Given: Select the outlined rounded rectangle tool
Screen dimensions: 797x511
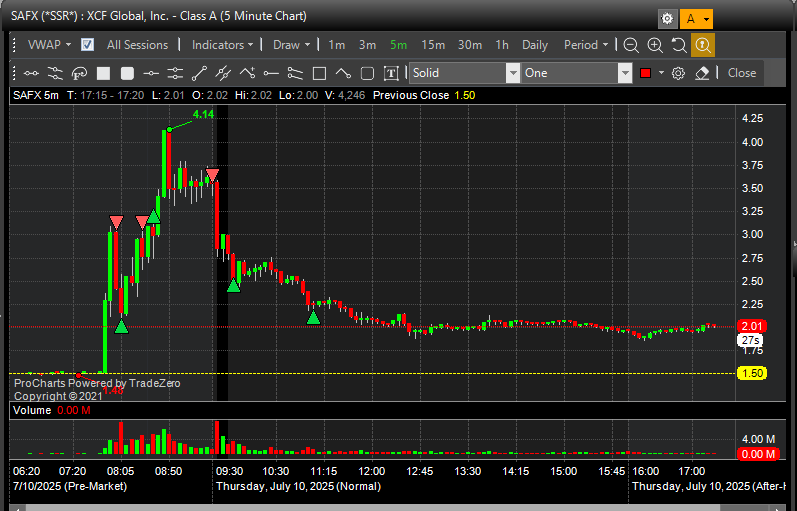Looking at the screenshot, I should coord(367,73).
